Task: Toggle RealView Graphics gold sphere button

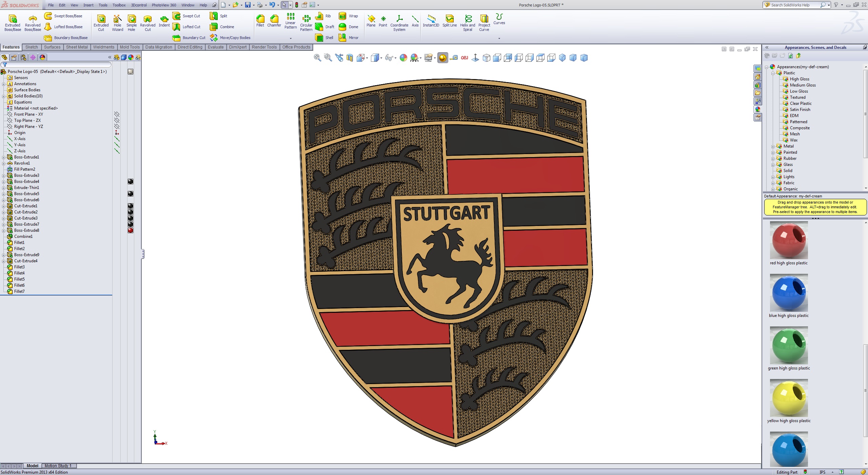Action: (x=442, y=58)
